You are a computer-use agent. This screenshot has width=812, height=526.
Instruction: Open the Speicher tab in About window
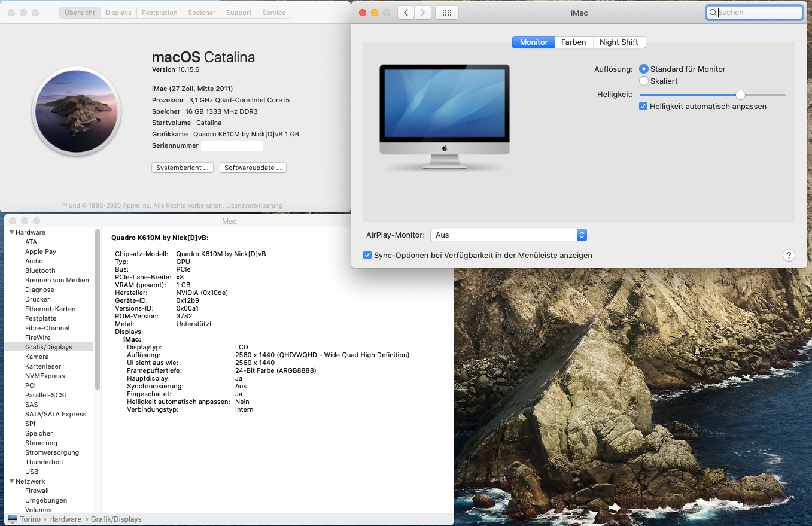(202, 13)
